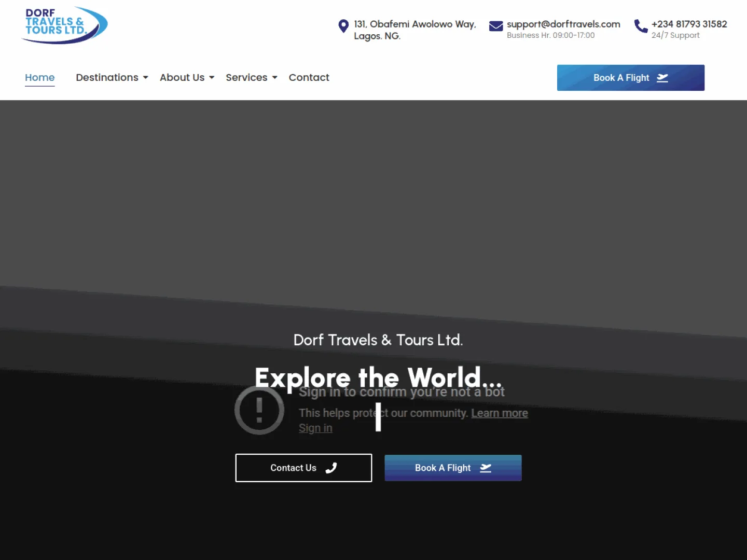
Task: Click the email envelope icon
Action: [x=496, y=26]
